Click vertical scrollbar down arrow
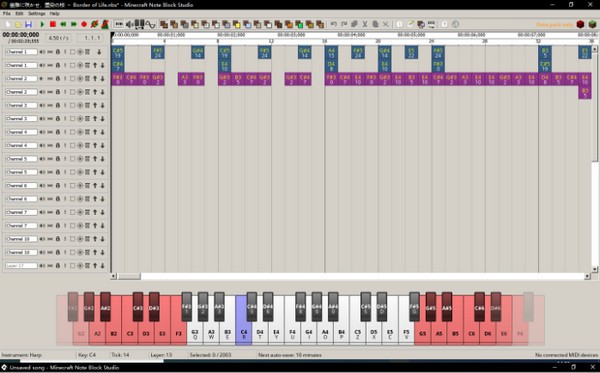The height and width of the screenshot is (373, 600). [x=595, y=269]
